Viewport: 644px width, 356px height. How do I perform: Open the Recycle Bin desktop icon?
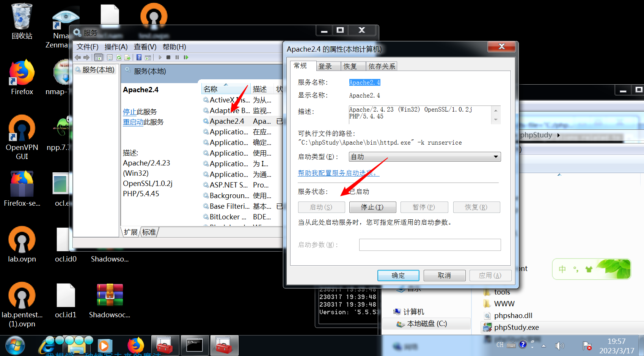[22, 21]
